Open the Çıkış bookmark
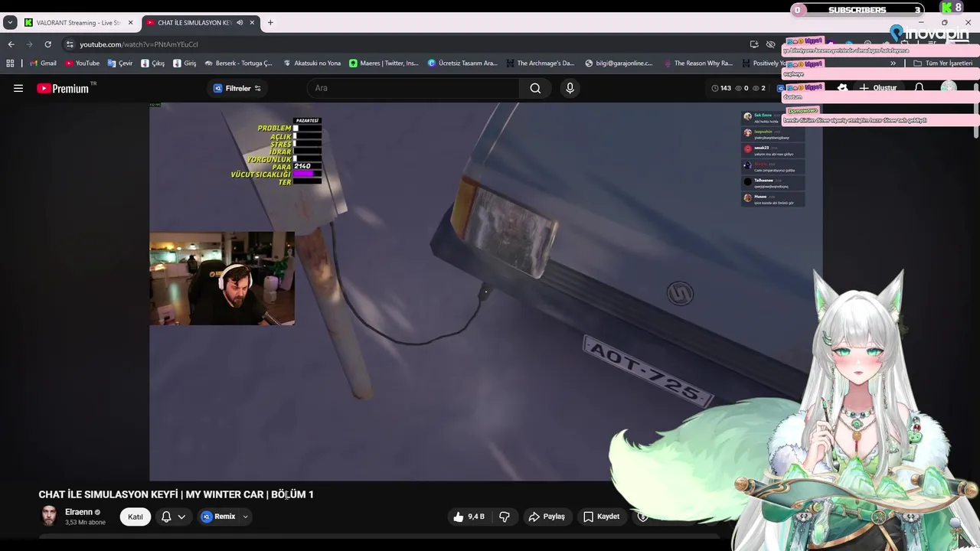Image resolution: width=980 pixels, height=551 pixels. tap(153, 63)
